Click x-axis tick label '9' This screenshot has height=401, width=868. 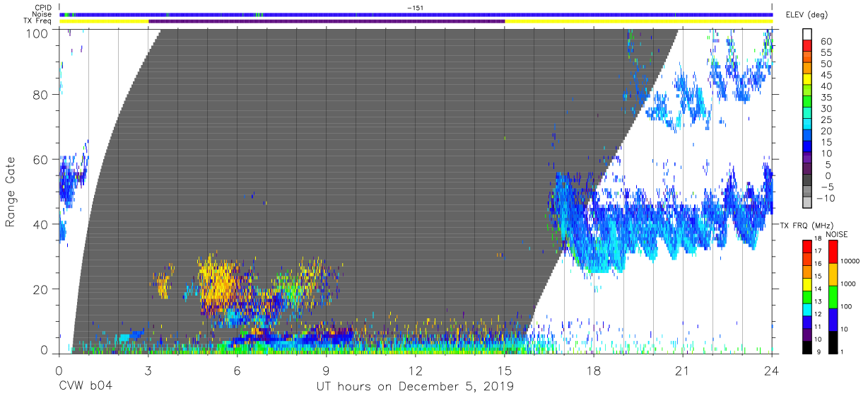327,371
